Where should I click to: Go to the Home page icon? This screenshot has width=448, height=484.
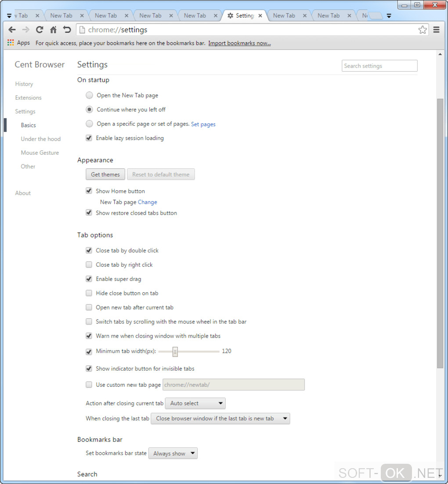point(53,29)
